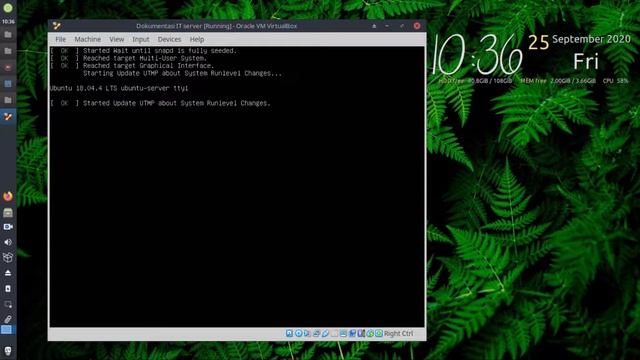The image size is (640, 360).
Task: Click the MEM free desktop stat
Action: (x=558, y=81)
